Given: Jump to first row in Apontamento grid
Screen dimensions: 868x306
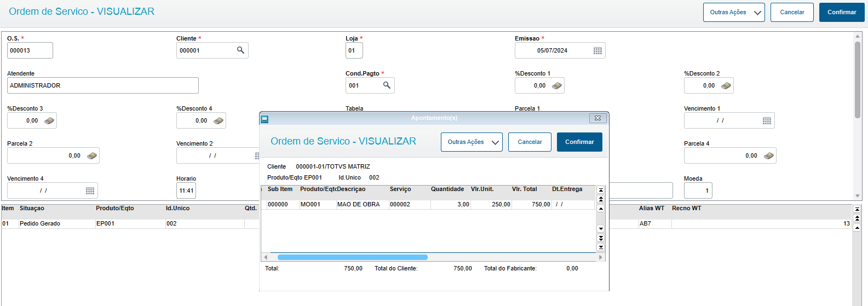Looking at the screenshot, I should click(601, 190).
